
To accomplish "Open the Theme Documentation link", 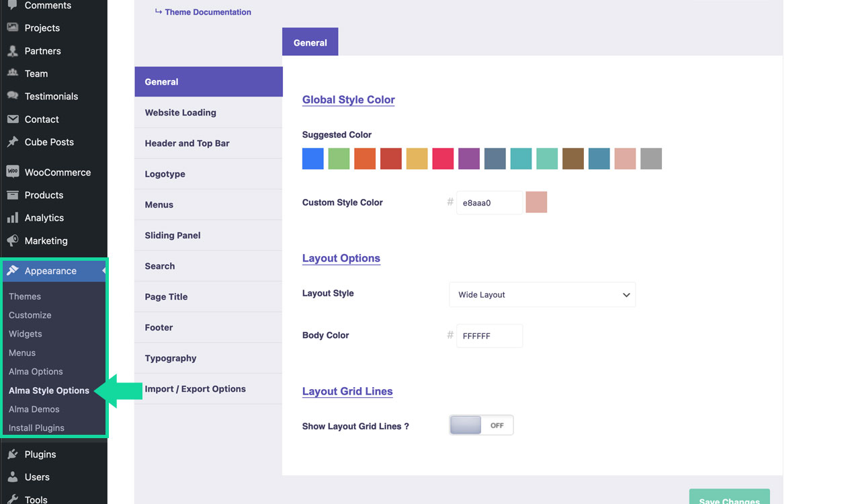I will pos(208,12).
